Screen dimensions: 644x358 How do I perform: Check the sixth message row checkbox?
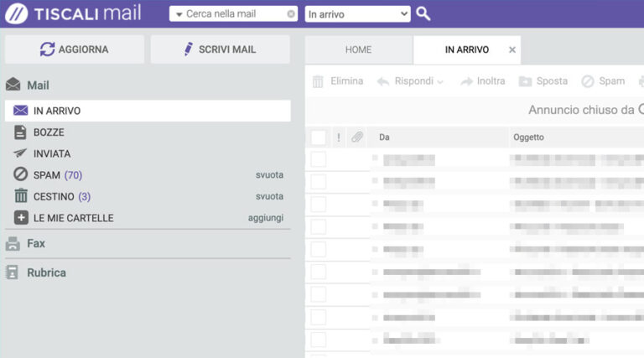[319, 272]
